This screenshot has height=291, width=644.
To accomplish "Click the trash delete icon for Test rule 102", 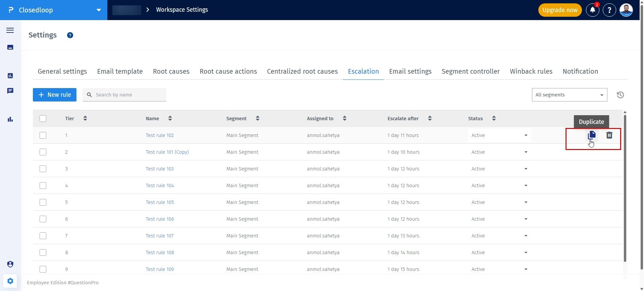I will point(609,135).
